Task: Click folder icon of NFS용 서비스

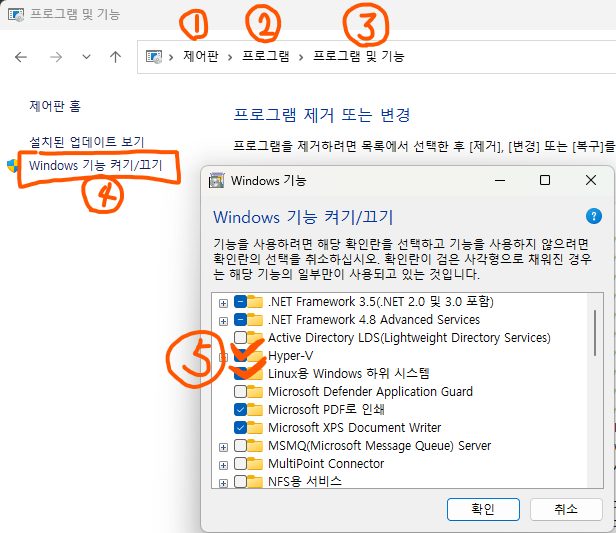Action: (x=255, y=481)
